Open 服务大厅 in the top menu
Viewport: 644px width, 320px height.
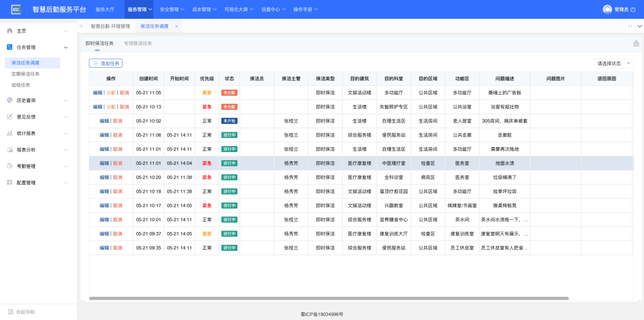pyautogui.click(x=105, y=9)
